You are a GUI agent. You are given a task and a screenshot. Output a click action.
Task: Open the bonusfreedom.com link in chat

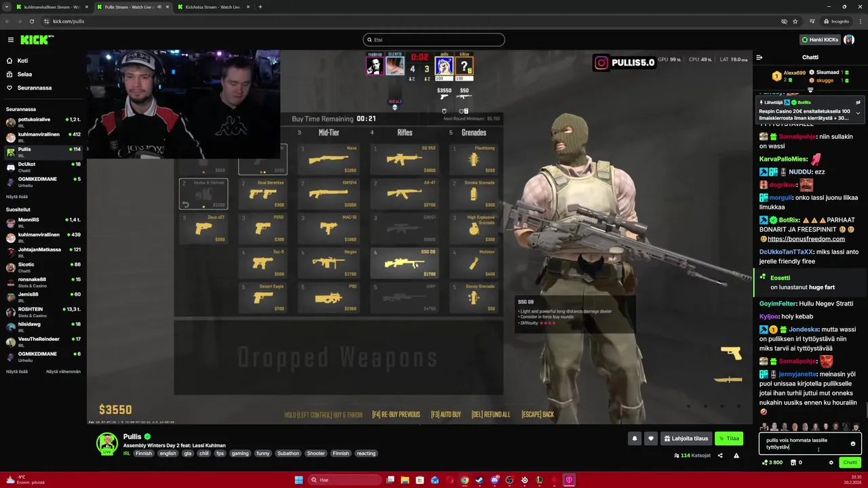(806, 239)
